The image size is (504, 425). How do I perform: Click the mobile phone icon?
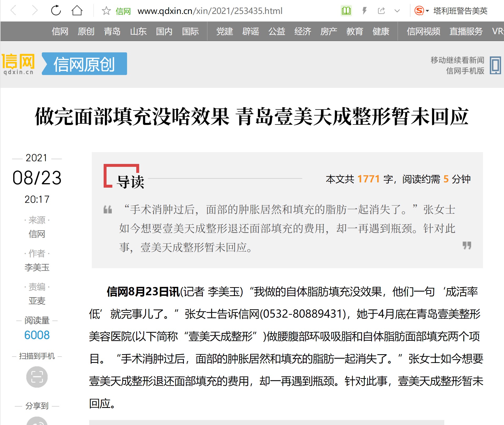[x=495, y=65]
